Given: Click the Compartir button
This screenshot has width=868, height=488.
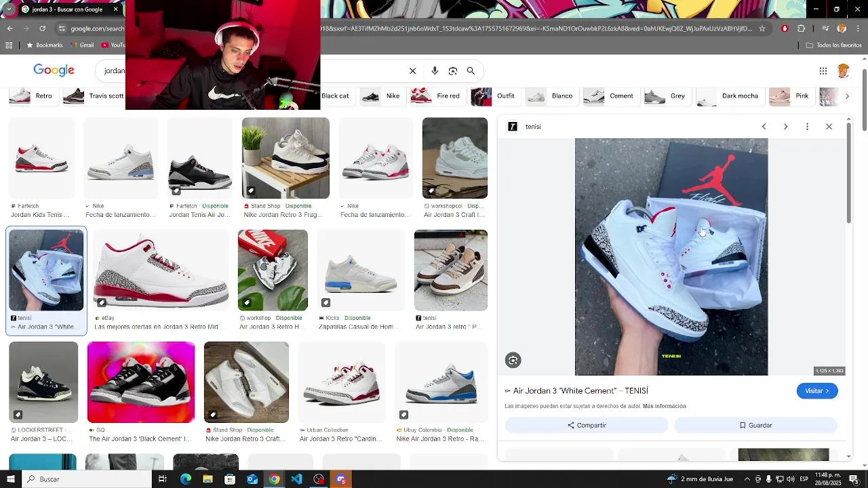Looking at the screenshot, I should [x=587, y=426].
